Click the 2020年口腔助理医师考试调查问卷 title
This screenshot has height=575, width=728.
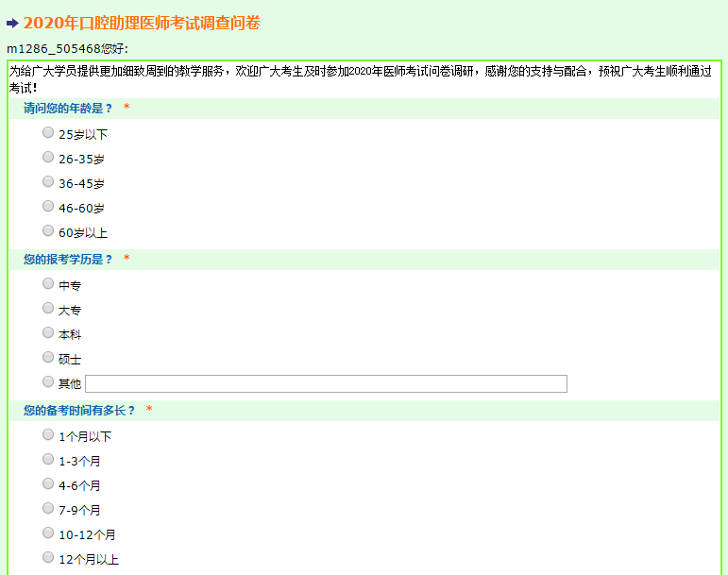point(142,23)
